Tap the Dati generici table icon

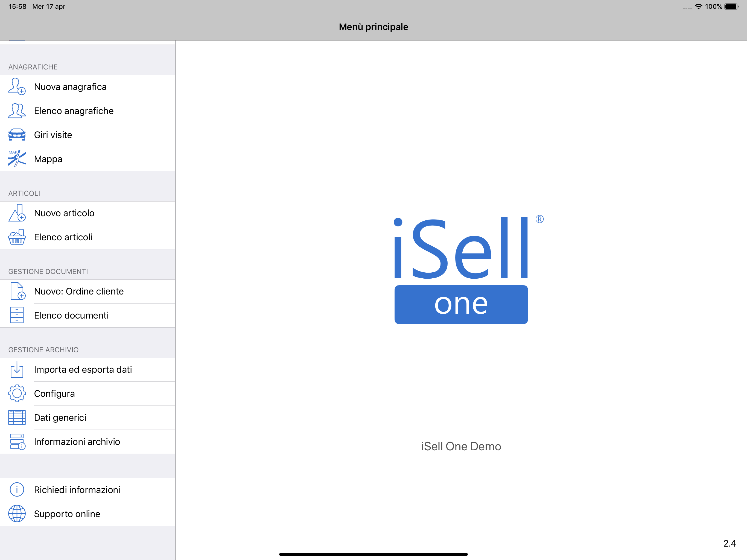point(17,418)
